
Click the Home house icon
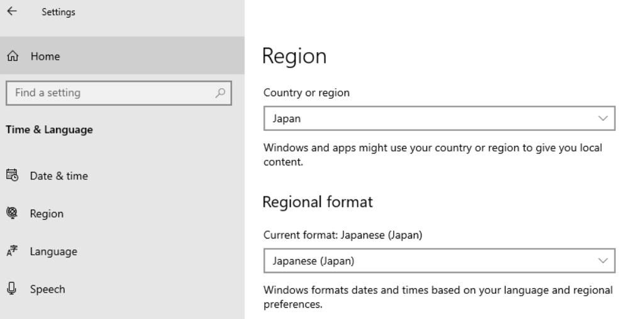click(x=13, y=56)
